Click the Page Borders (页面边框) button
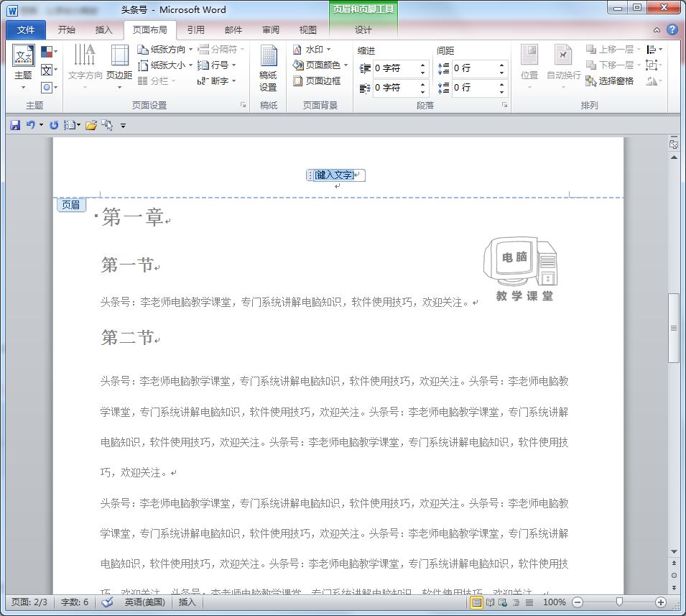The image size is (686, 616). 317,81
